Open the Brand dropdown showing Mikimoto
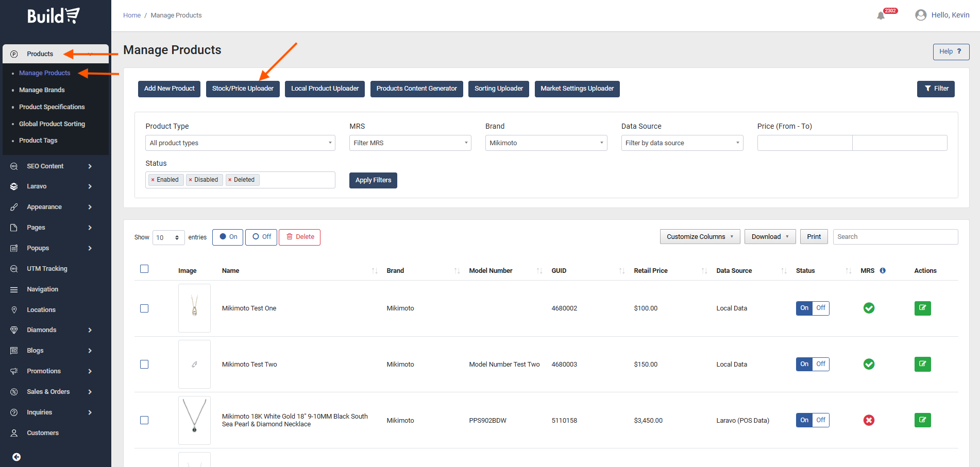Viewport: 980px width, 467px height. [546, 143]
